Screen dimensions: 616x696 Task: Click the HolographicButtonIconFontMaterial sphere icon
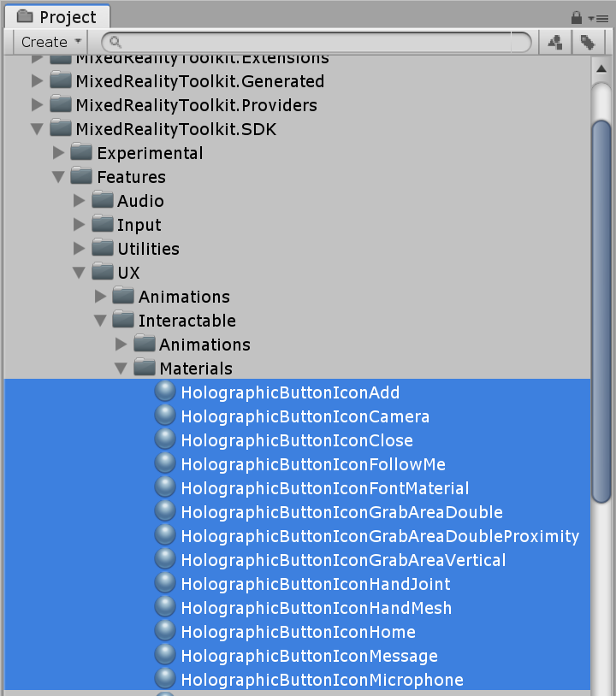coord(165,488)
